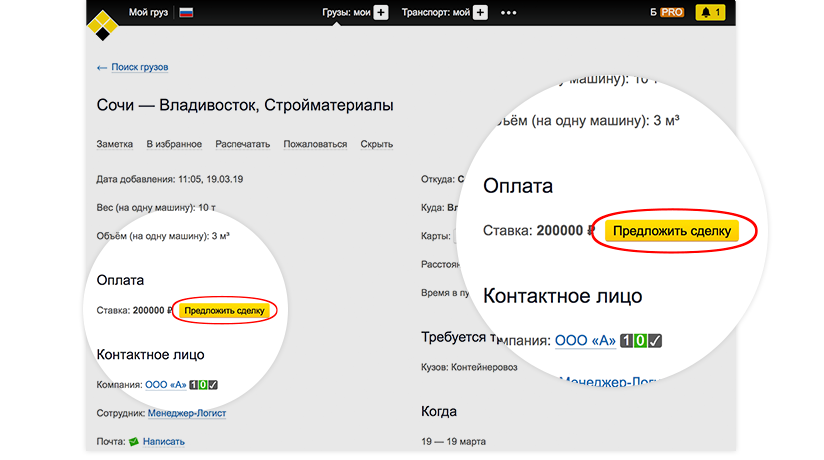Open the Мой груз menu item
This screenshot has width=824, height=460.
149,13
